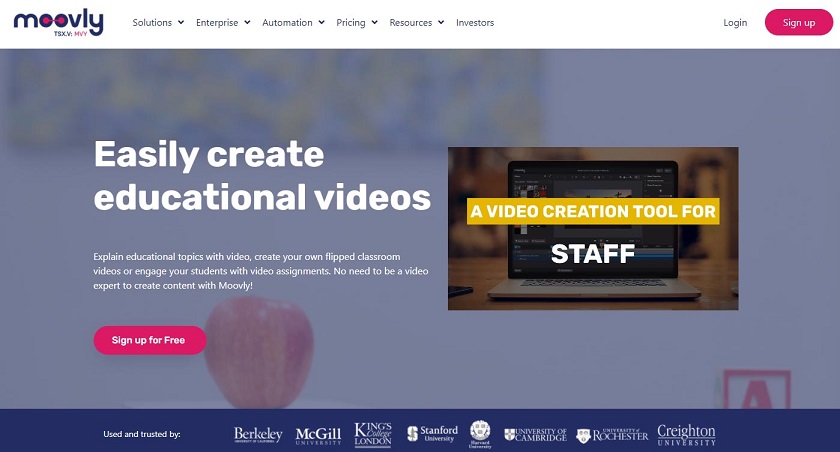This screenshot has height=452, width=840.
Task: Expand the chevron next to Pricing
Action: click(374, 22)
